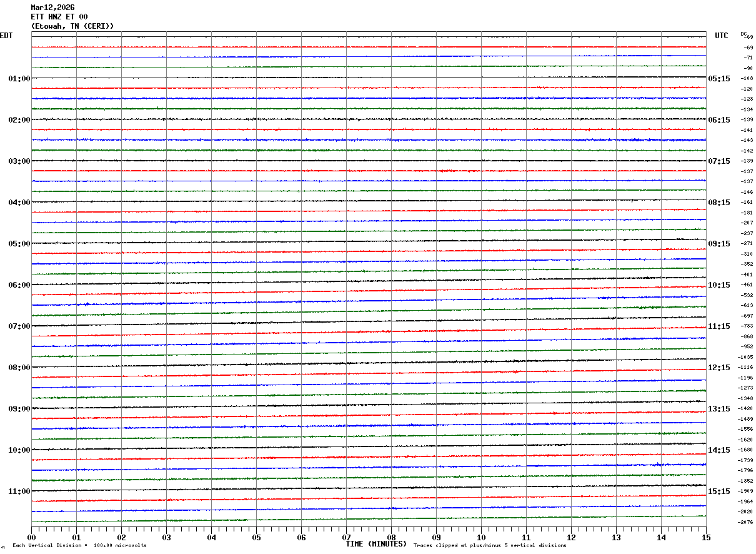Click the '10:00' EDT time label
This screenshot has height=554, width=756.
point(19,450)
